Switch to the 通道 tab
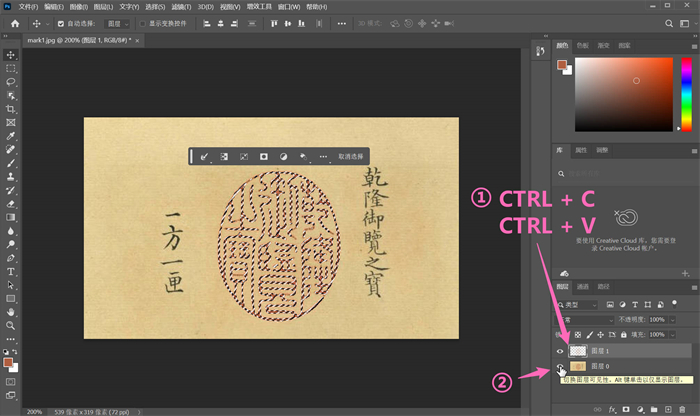700x416 pixels. [x=583, y=286]
